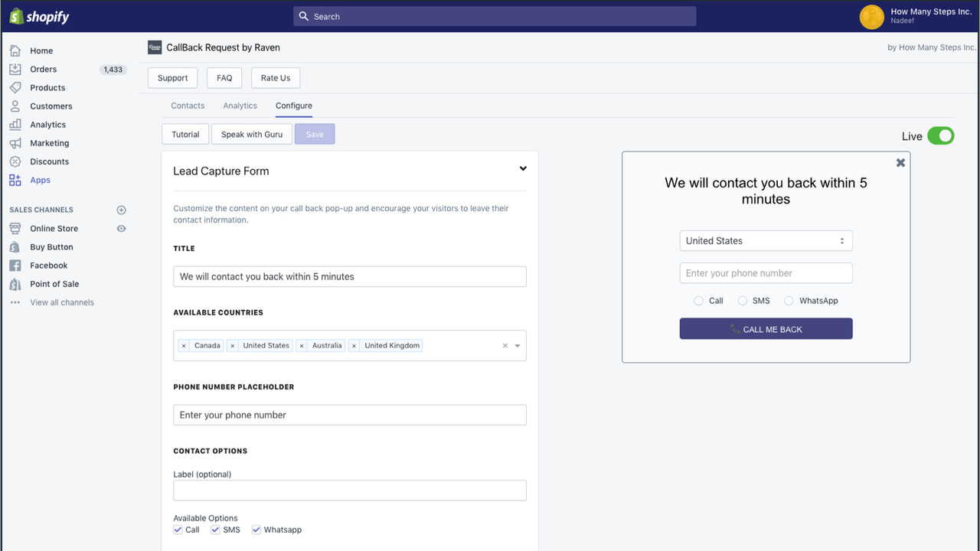The width and height of the screenshot is (980, 551).
Task: Switch to the Analytics tab
Action: 240,106
